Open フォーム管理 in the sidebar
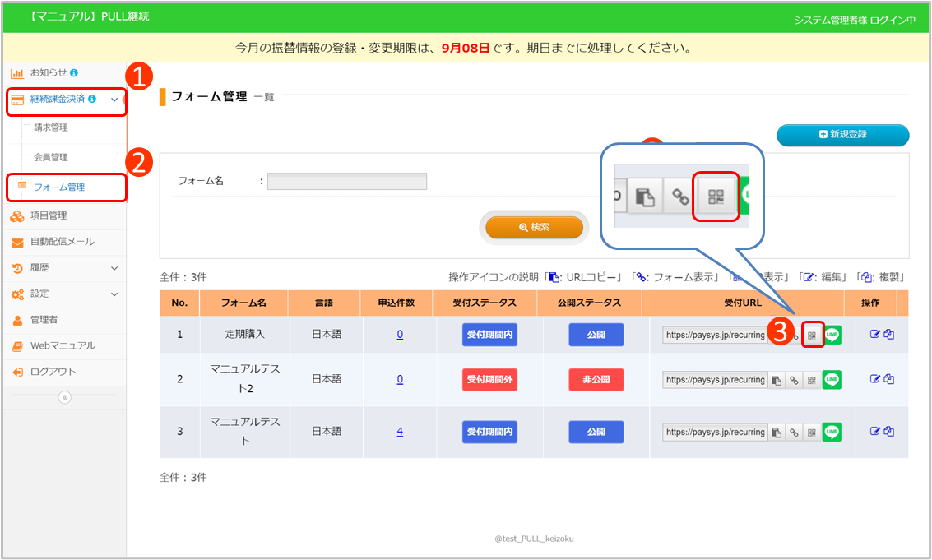This screenshot has height=560, width=932. point(59,187)
